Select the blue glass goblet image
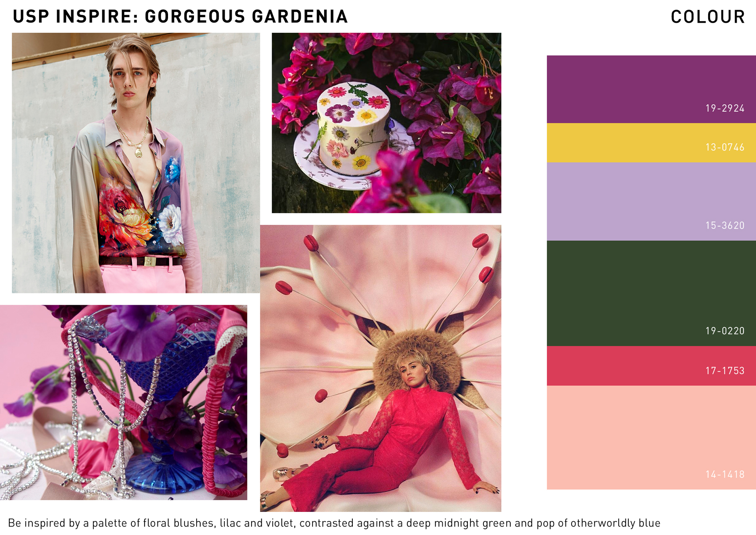This screenshot has height=535, width=756. pyautogui.click(x=123, y=402)
